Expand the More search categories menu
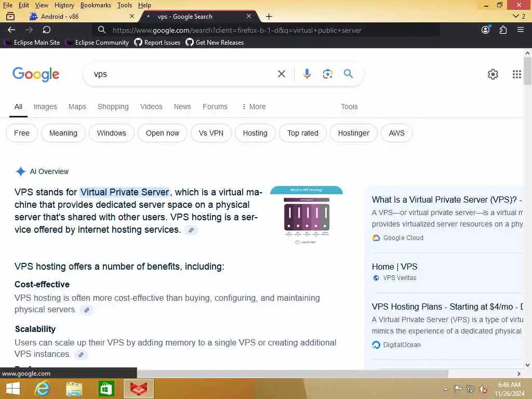 [x=254, y=107]
